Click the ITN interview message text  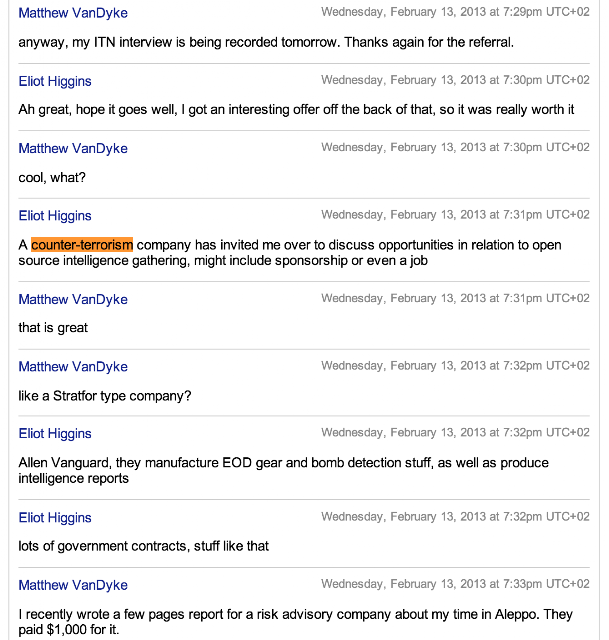click(x=266, y=42)
